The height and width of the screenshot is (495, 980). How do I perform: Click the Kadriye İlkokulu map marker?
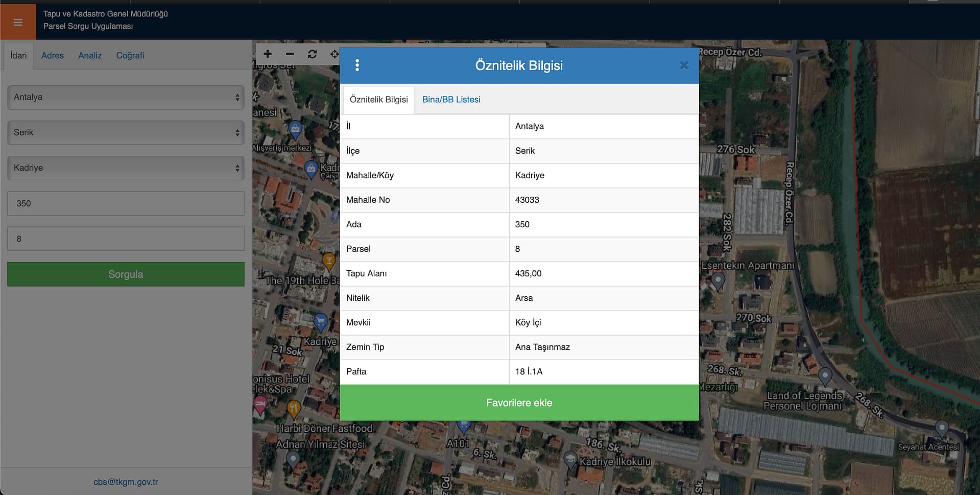(x=570, y=459)
